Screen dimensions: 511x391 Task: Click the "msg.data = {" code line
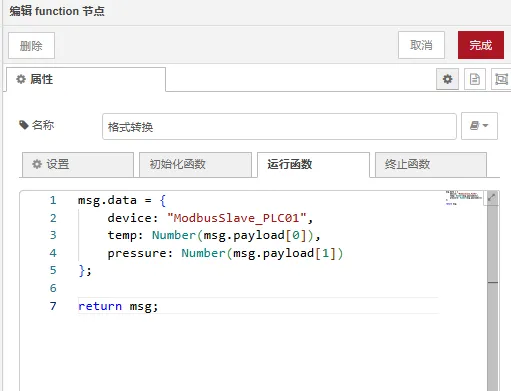tap(122, 201)
